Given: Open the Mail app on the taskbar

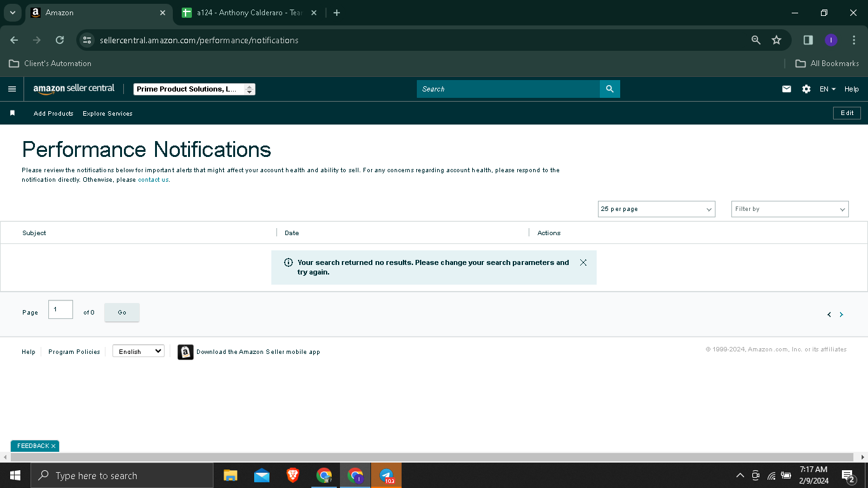Looking at the screenshot, I should [262, 475].
